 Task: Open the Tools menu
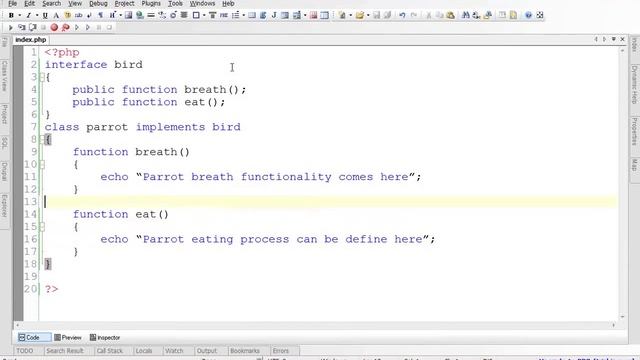tap(175, 4)
